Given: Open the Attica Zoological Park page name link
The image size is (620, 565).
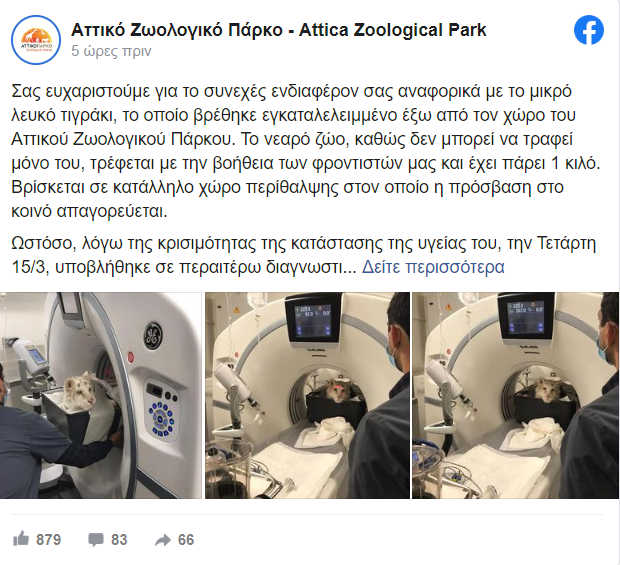Looking at the screenshot, I should pos(279,30).
